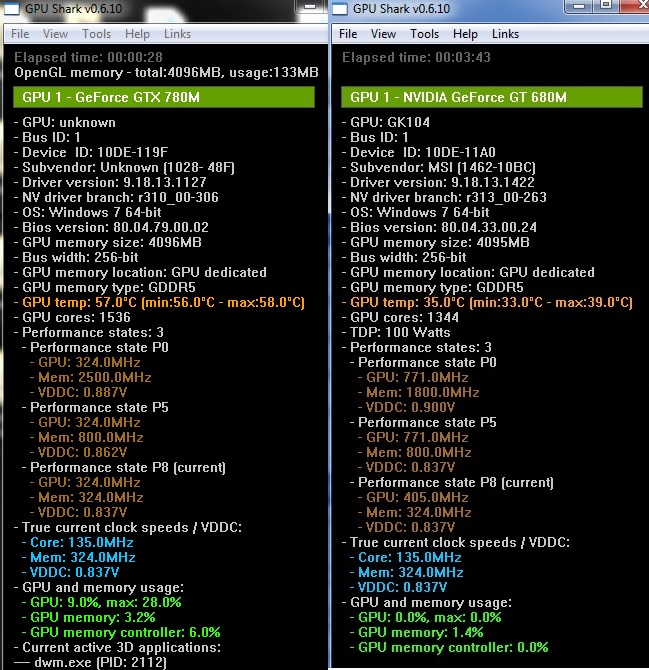Open Help menu in right GPU Shark window
The width and height of the screenshot is (649, 670).
pos(465,34)
